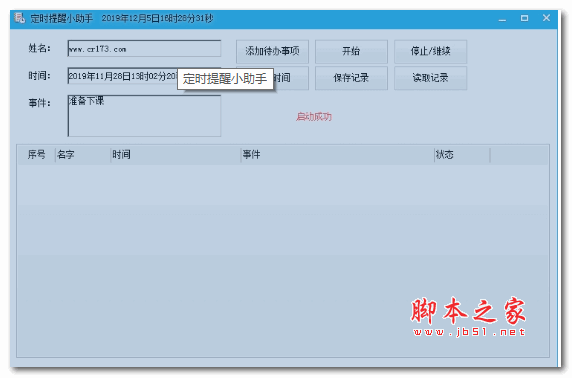Click the 添加待办事项 button

272,51
